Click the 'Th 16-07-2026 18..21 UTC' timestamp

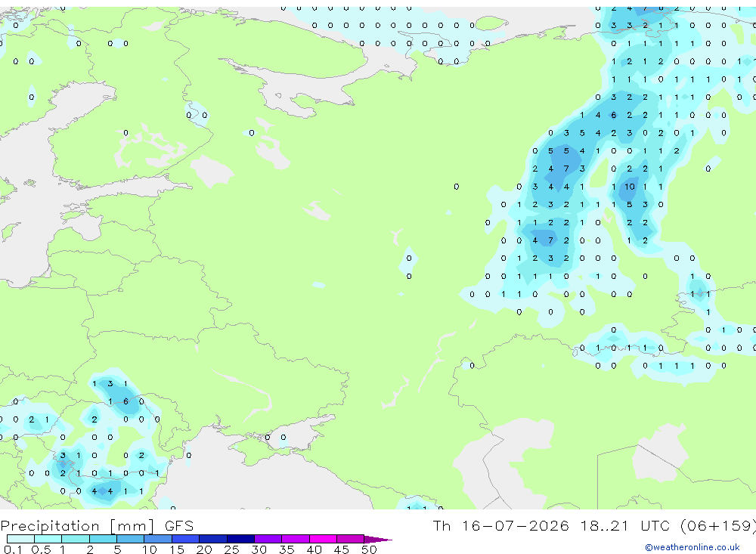(553, 525)
